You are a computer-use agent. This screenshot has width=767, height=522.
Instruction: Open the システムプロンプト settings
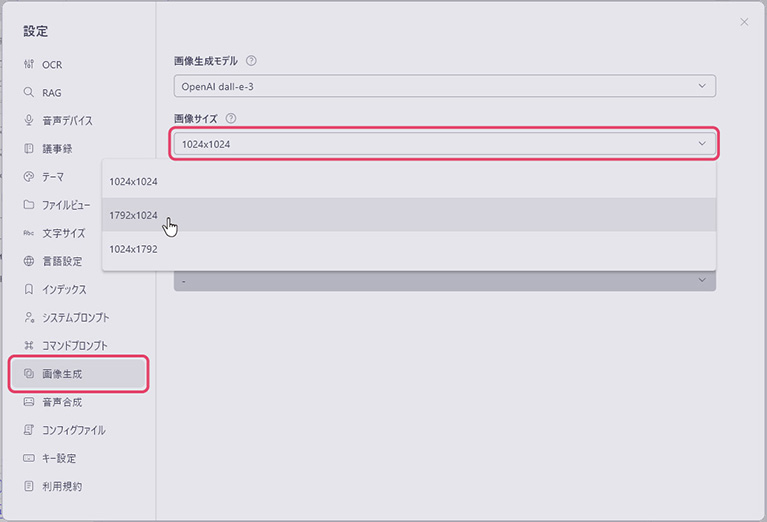75,317
